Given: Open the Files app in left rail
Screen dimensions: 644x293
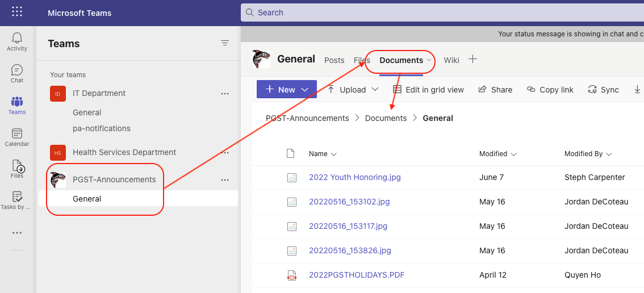Looking at the screenshot, I should pos(18,166).
